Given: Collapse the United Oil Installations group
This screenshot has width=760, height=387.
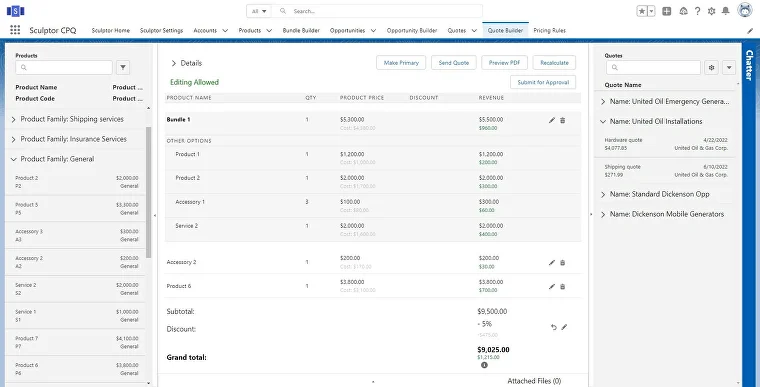Looking at the screenshot, I should (x=603, y=122).
